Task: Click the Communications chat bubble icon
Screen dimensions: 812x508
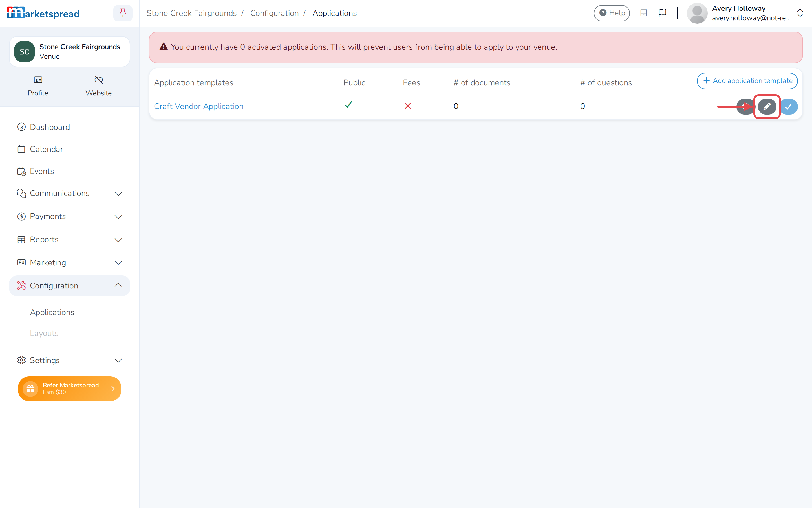Action: (x=21, y=194)
